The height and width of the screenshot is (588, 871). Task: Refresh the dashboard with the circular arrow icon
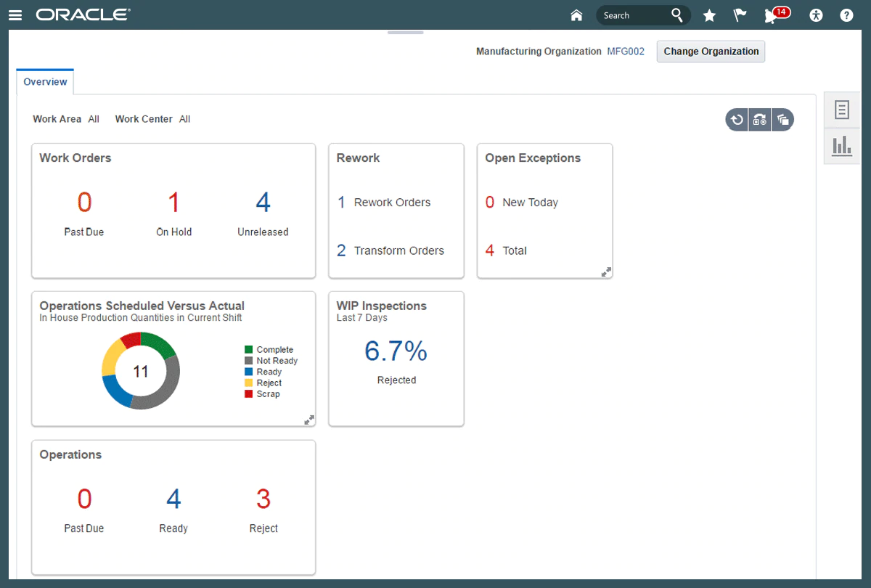pyautogui.click(x=737, y=120)
